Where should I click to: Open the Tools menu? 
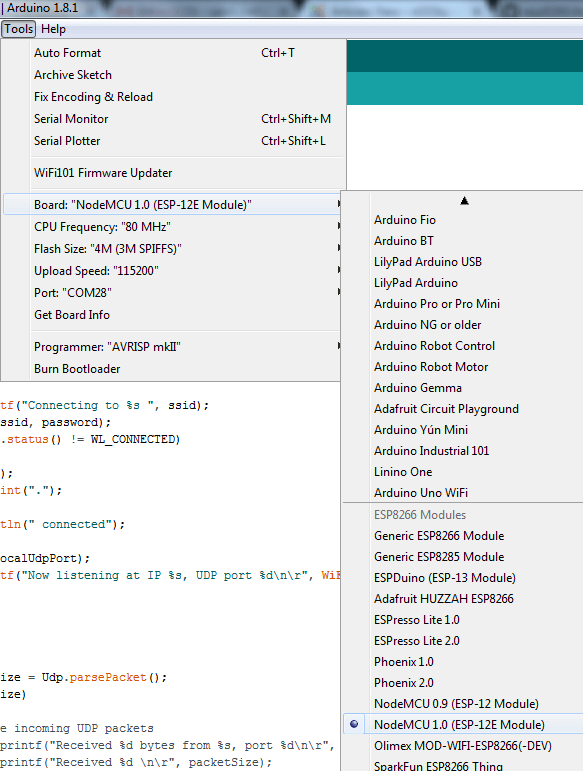click(19, 29)
